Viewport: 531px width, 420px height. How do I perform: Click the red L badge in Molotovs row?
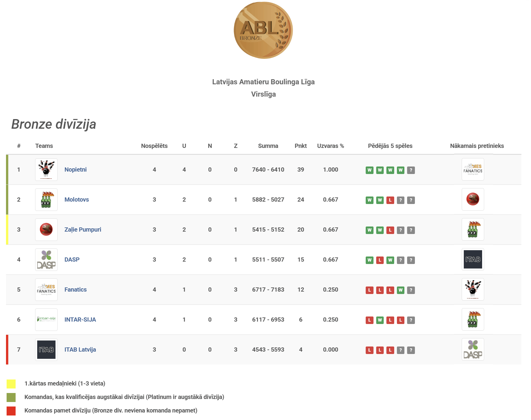click(390, 200)
